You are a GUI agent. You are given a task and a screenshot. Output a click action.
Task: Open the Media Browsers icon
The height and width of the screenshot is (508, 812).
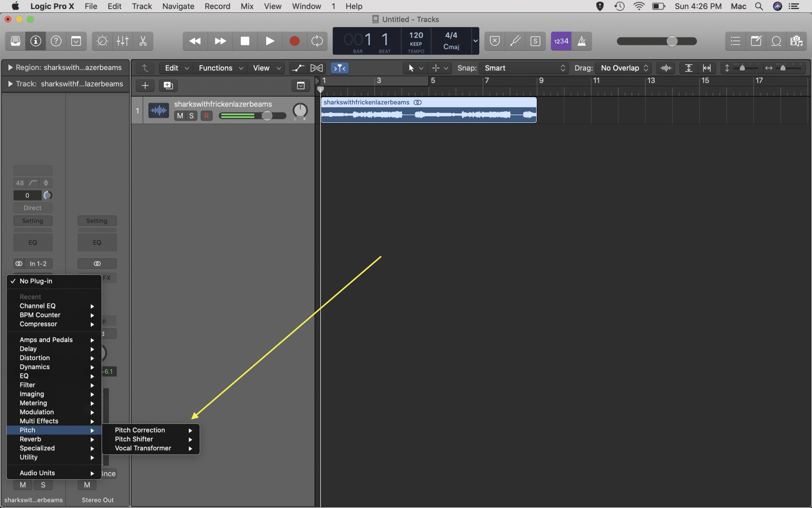[796, 41]
